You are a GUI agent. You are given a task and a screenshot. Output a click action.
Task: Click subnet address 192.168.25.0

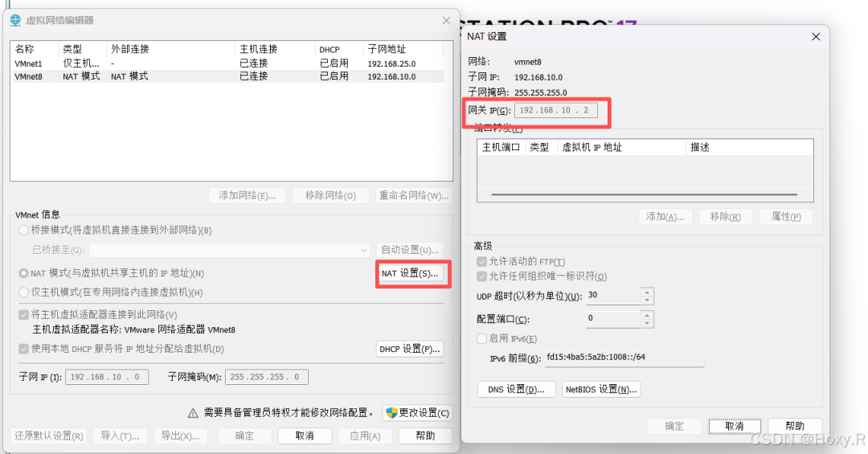pyautogui.click(x=391, y=63)
